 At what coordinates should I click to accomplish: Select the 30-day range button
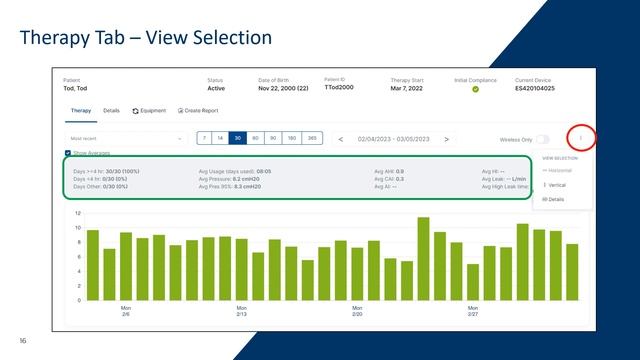coord(238,138)
